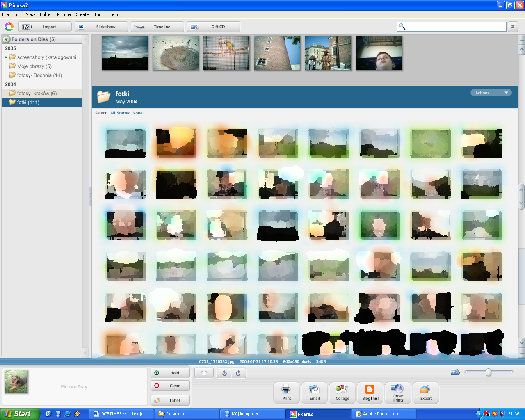This screenshot has height=420, width=525.
Task: Click the Import camera button
Action: point(45,27)
